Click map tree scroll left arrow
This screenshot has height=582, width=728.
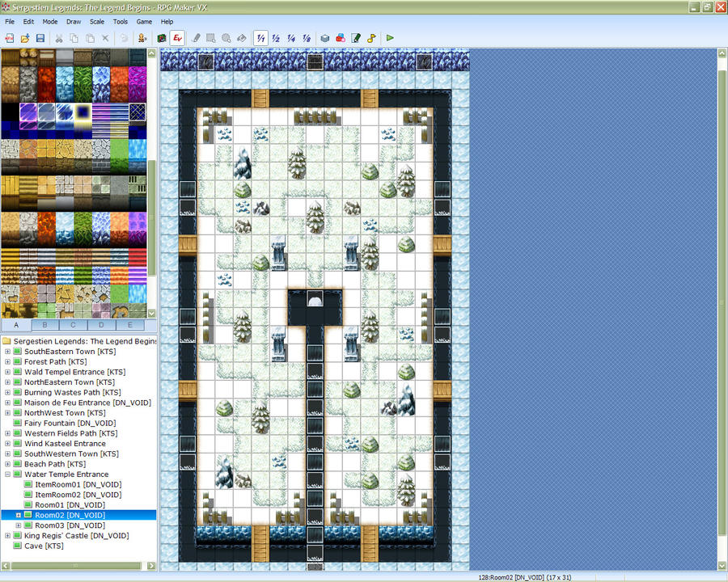coord(6,566)
